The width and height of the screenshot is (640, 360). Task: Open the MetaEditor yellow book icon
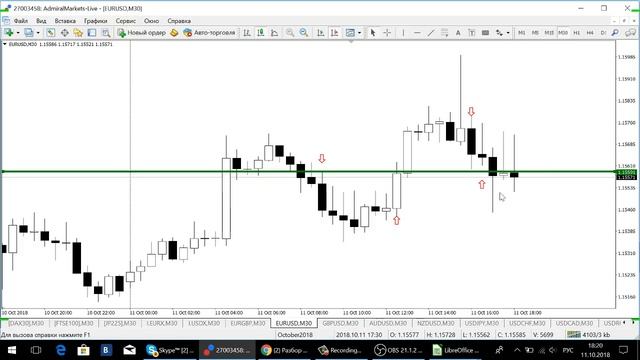(174, 33)
